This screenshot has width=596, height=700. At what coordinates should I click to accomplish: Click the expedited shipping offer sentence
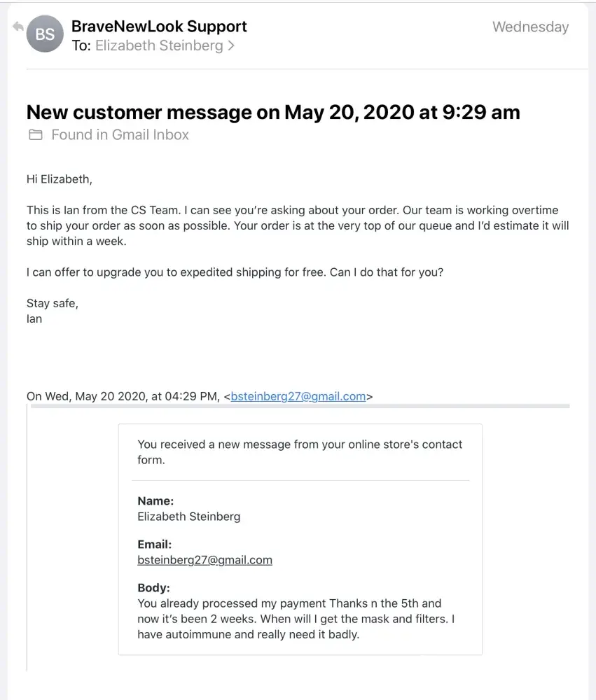235,272
